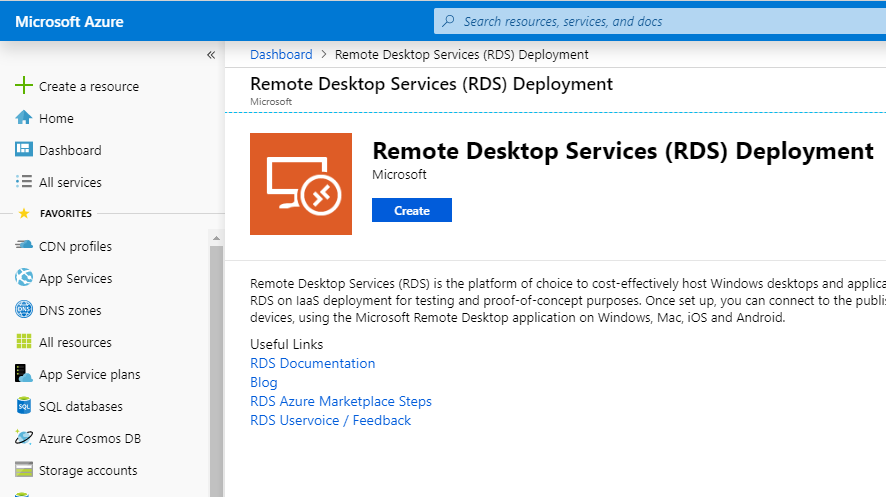
Task: Click the Dashboard breadcrumb link
Action: pyautogui.click(x=281, y=55)
